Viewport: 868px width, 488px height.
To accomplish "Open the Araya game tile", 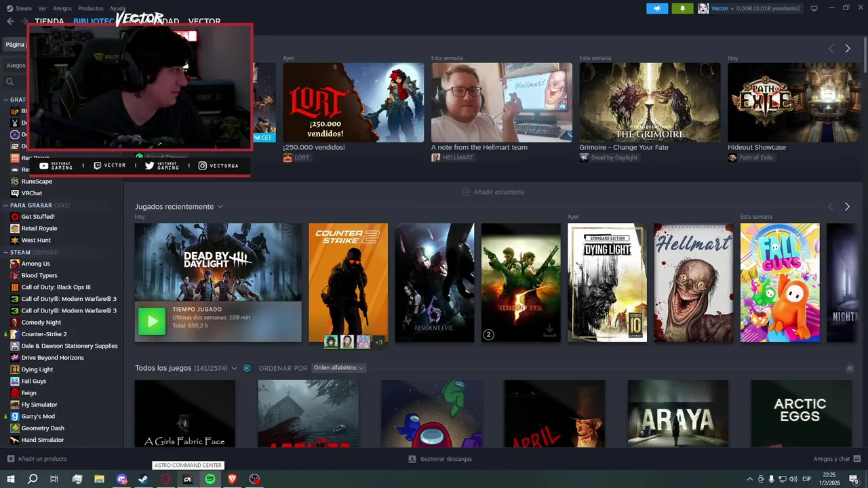I will tap(677, 413).
